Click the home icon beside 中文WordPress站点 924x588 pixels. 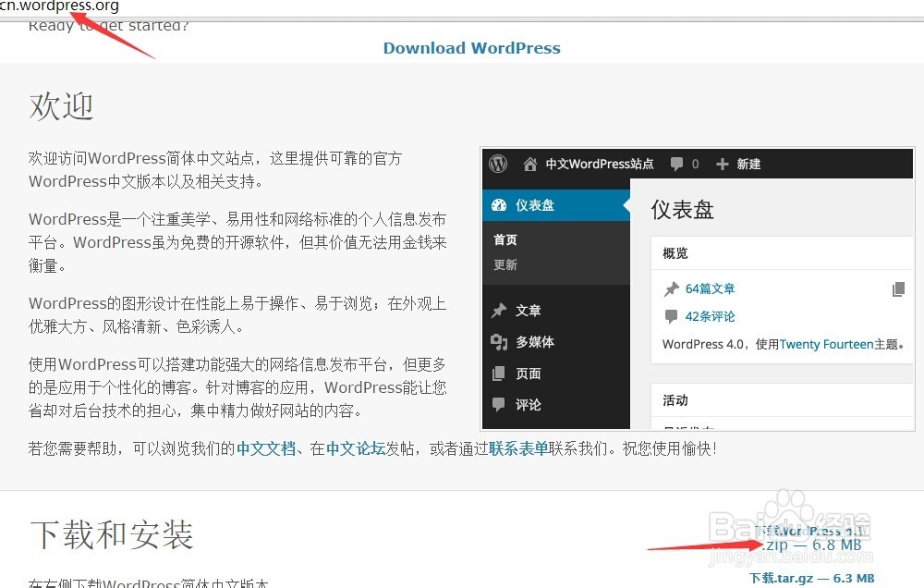click(530, 164)
